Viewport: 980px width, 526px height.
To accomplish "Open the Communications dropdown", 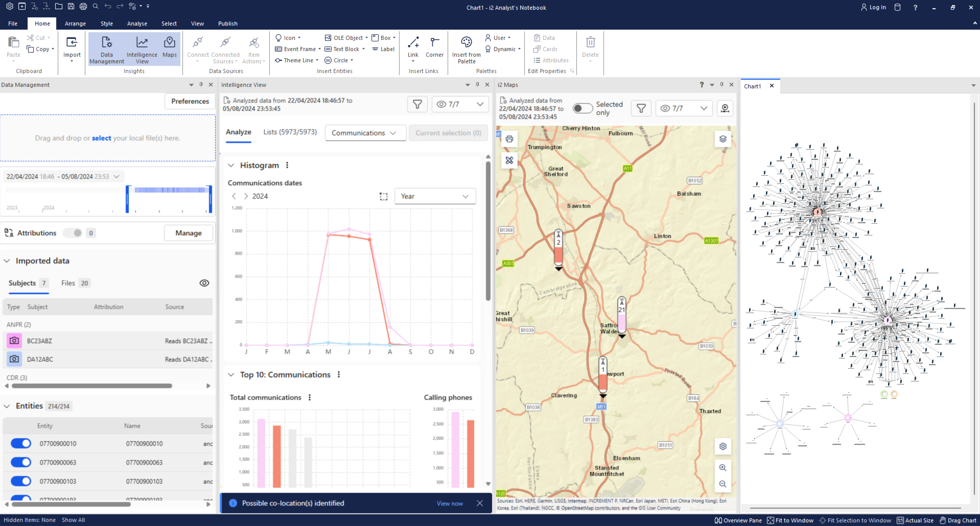I will (365, 133).
